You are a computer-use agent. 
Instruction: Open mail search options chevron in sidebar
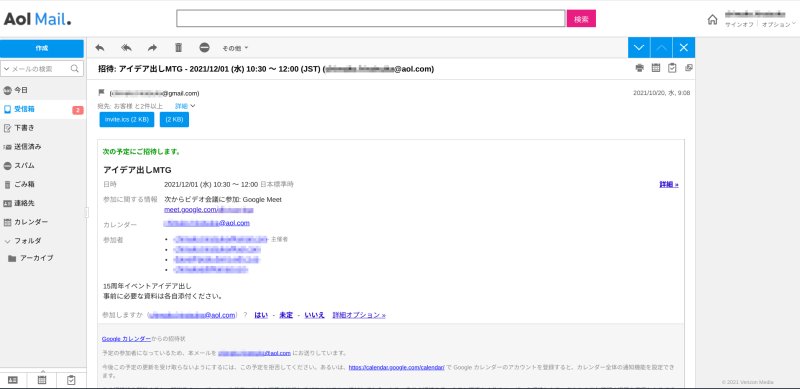point(7,68)
